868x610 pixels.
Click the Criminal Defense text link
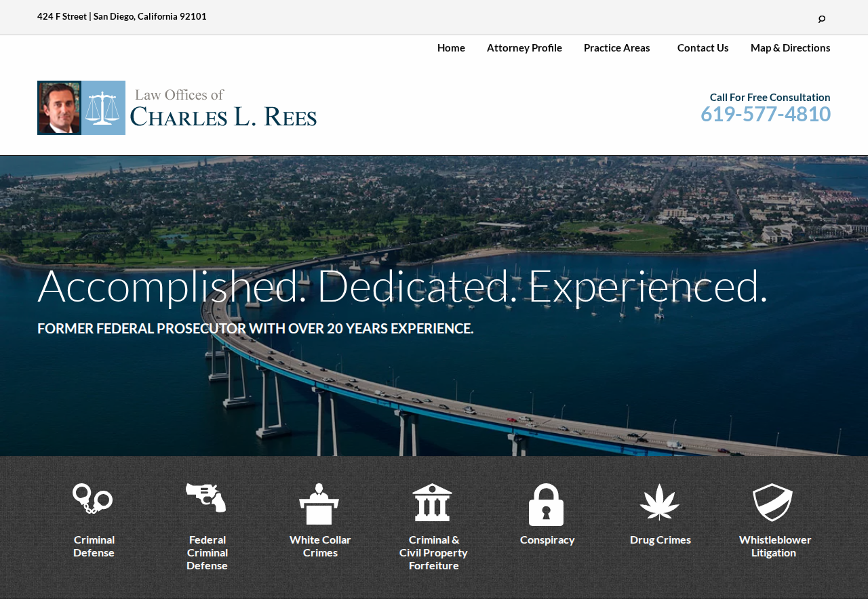pos(94,546)
